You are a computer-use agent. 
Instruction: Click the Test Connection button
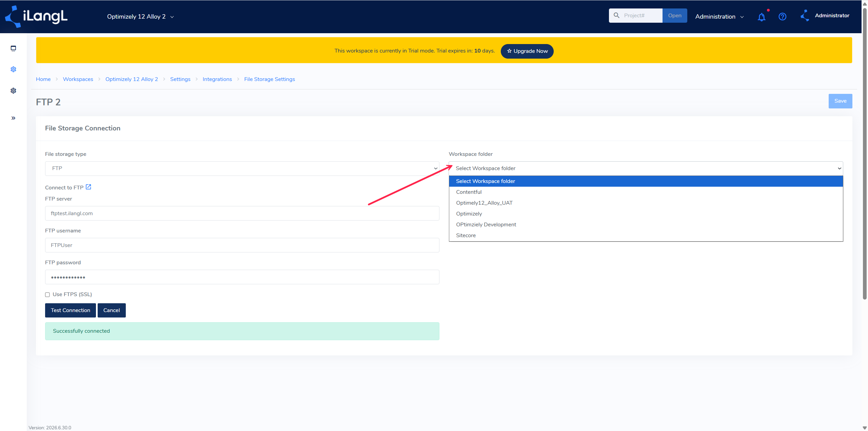[71, 310]
